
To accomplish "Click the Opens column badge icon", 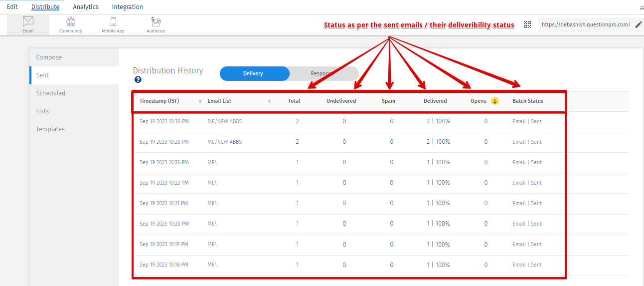I will click(495, 101).
